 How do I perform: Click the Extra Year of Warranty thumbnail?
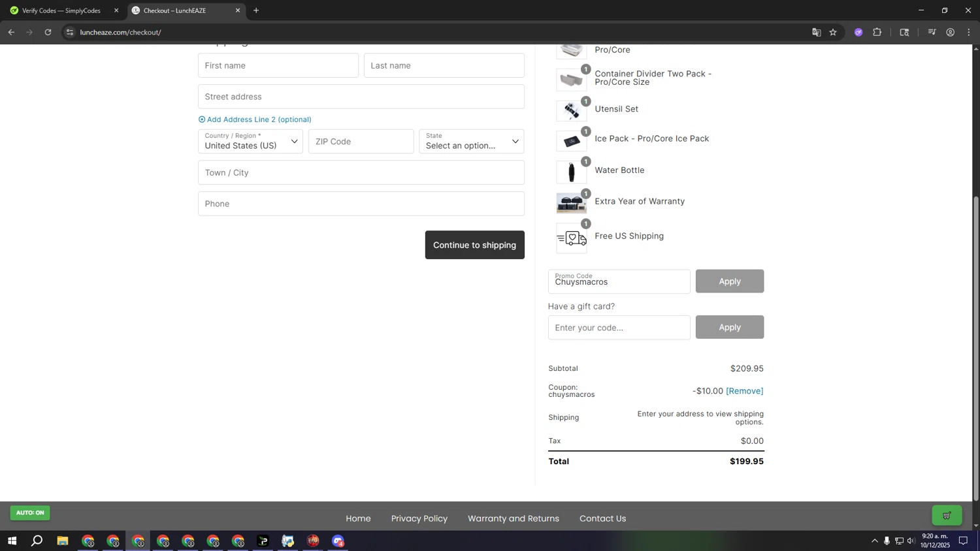click(572, 203)
